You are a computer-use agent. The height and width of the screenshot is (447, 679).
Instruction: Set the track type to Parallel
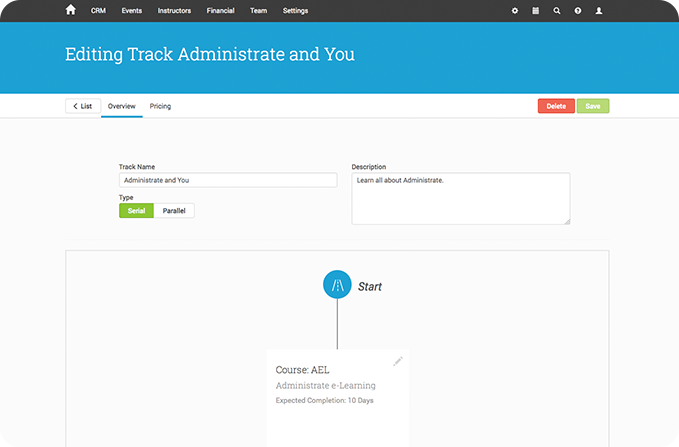(174, 211)
